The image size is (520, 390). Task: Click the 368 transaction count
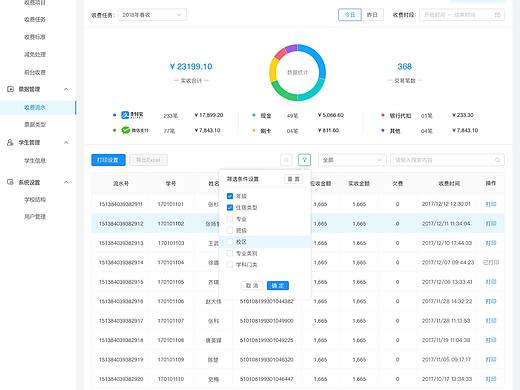click(404, 67)
